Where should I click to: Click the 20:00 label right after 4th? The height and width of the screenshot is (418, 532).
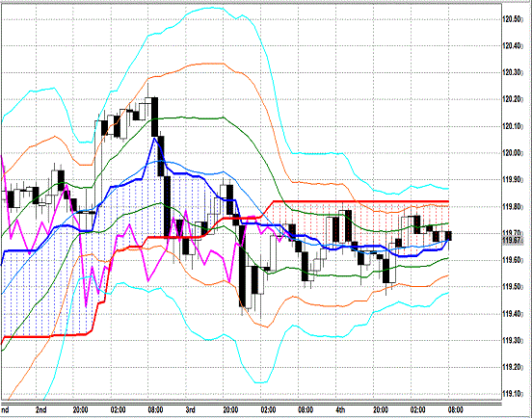coord(381,410)
